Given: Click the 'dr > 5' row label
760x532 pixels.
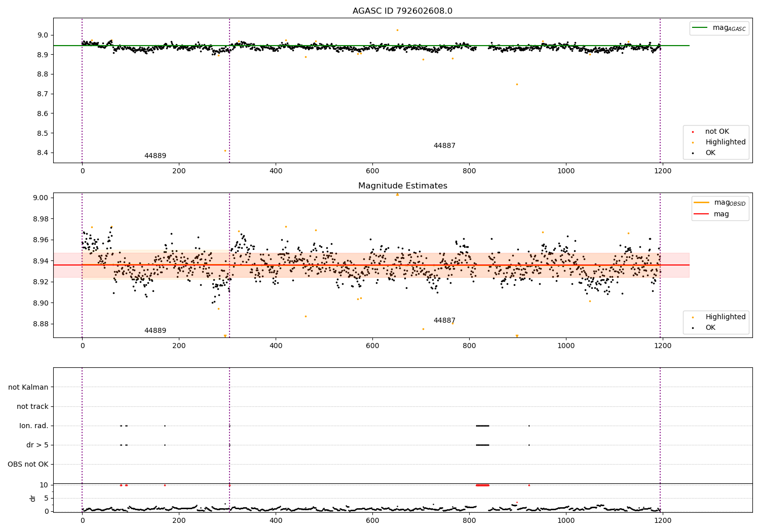Looking at the screenshot, I should tap(37, 445).
